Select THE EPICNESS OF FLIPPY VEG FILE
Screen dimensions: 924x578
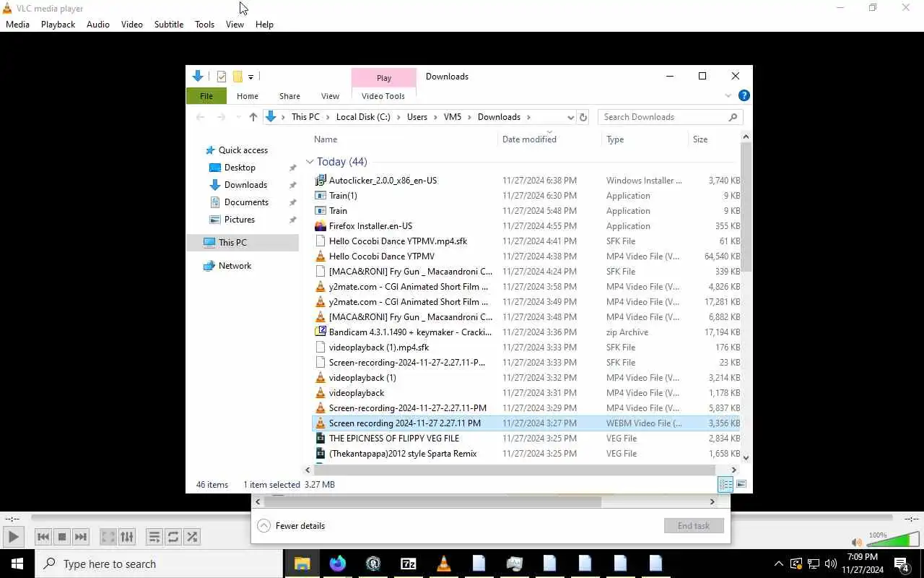coord(393,439)
